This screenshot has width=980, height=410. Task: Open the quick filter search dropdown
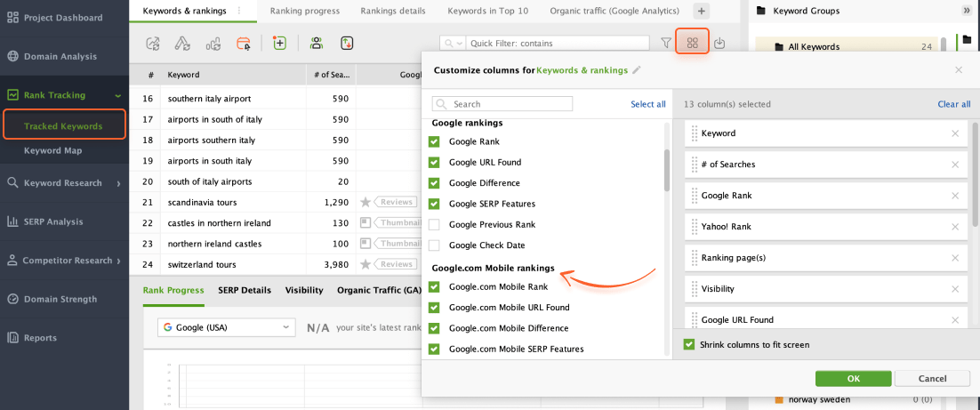click(x=454, y=43)
